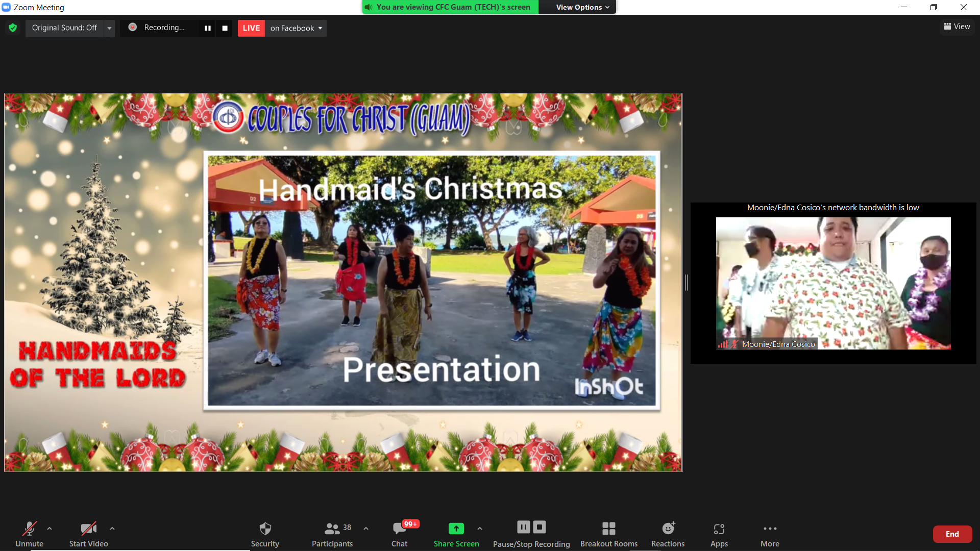Open Security shield options

pyautogui.click(x=265, y=534)
